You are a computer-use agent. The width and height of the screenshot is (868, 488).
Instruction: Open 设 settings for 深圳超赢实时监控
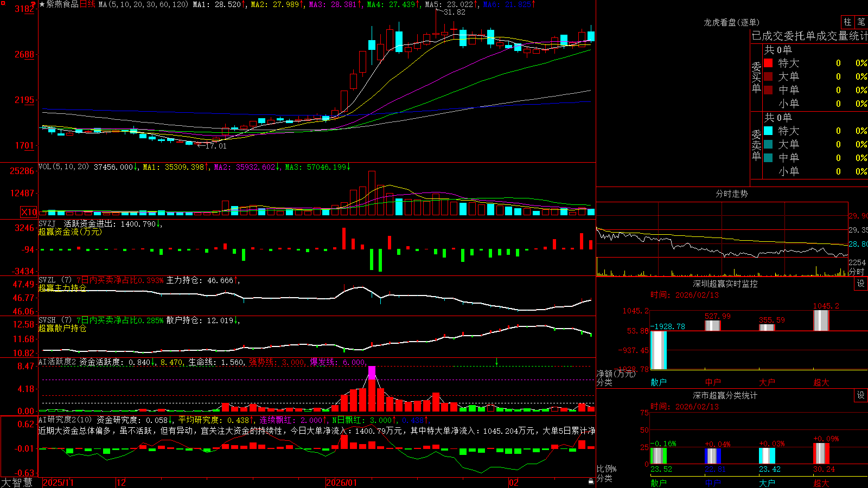click(861, 284)
